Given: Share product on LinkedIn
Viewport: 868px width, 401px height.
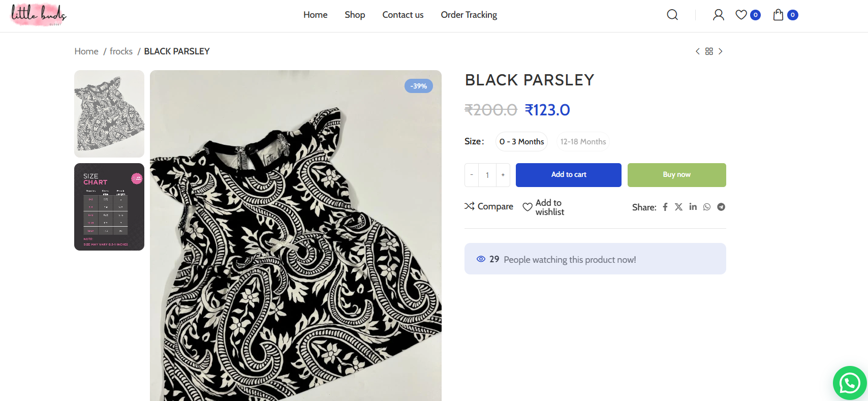Looking at the screenshot, I should coord(693,207).
